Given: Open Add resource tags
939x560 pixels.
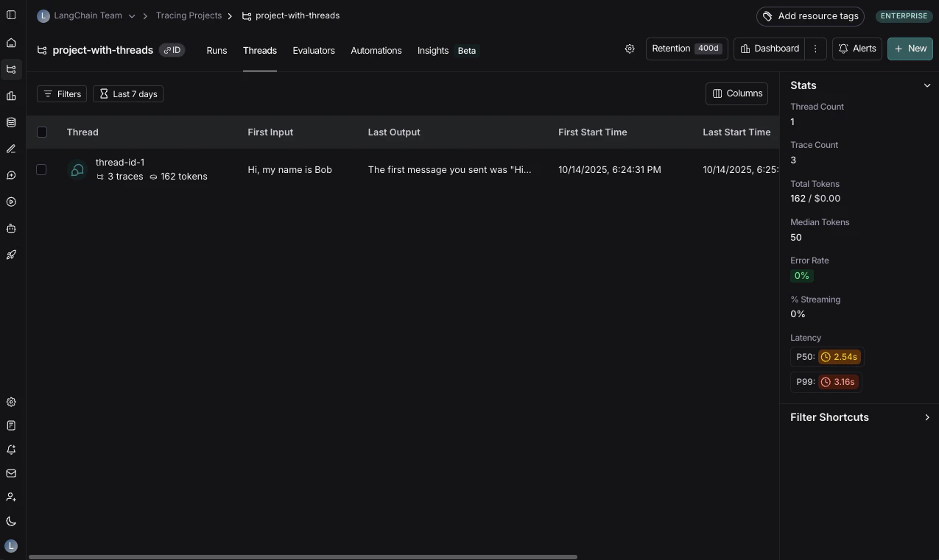Looking at the screenshot, I should pyautogui.click(x=810, y=15).
